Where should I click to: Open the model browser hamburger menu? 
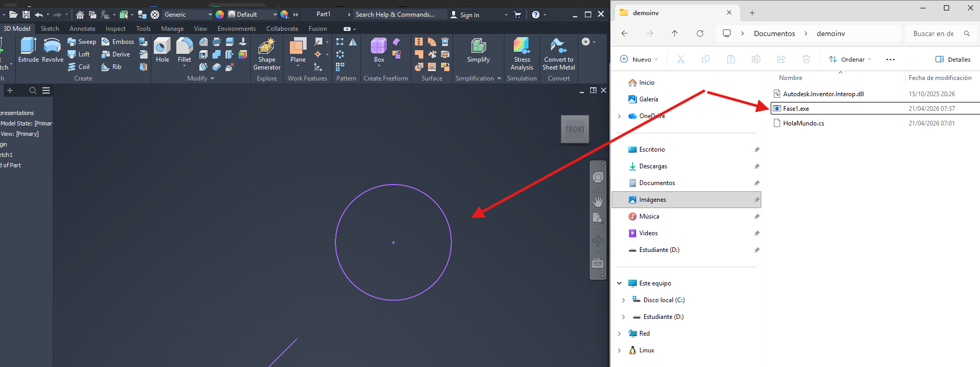pos(46,90)
